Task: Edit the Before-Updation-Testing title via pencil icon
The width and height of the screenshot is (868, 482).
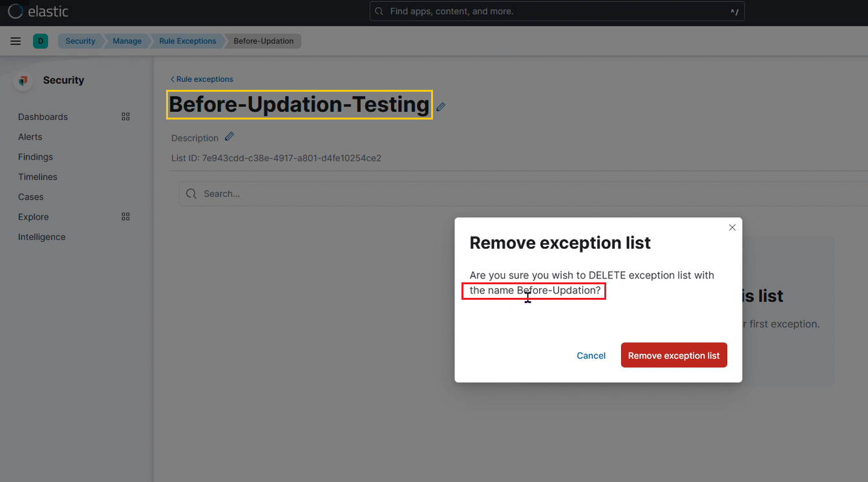Action: click(441, 107)
